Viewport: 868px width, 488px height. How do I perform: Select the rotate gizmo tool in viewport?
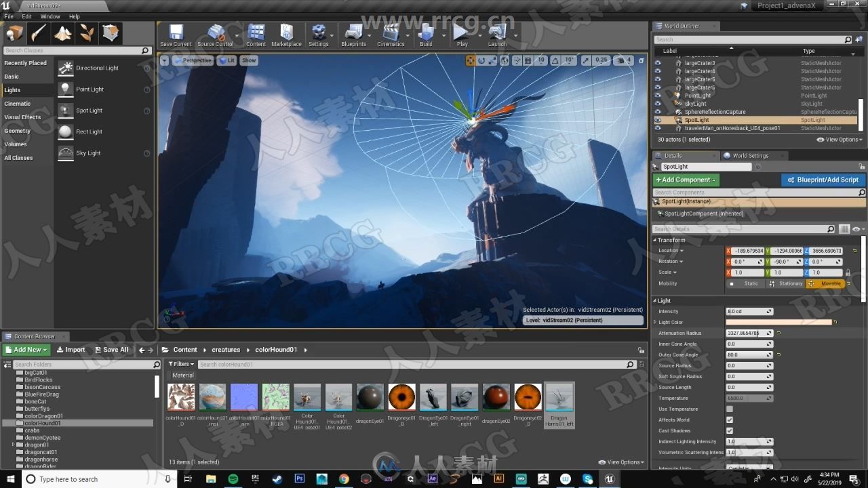pos(481,60)
